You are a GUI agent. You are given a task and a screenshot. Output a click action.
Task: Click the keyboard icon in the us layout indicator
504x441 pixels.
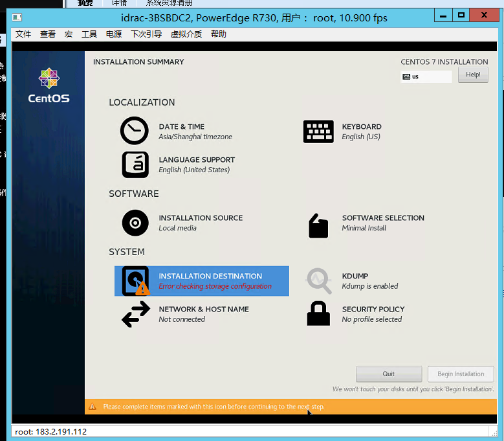406,76
